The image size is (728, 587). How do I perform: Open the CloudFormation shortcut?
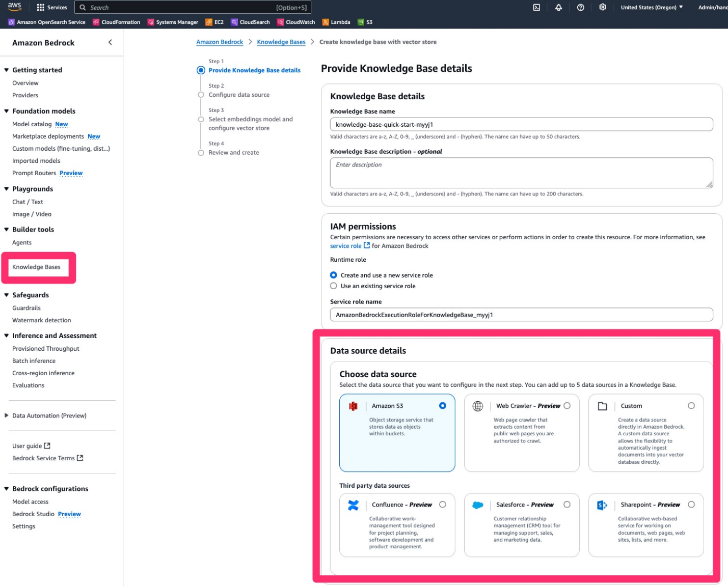(116, 22)
